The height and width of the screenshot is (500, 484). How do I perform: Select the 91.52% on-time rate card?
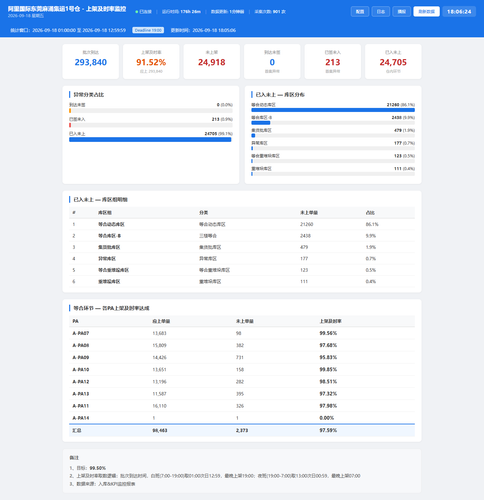(151, 62)
